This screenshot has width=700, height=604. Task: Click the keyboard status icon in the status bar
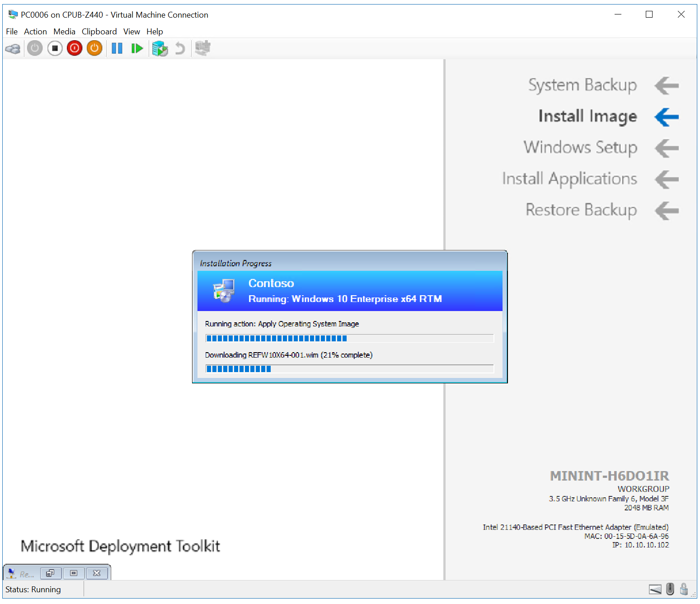pos(655,589)
